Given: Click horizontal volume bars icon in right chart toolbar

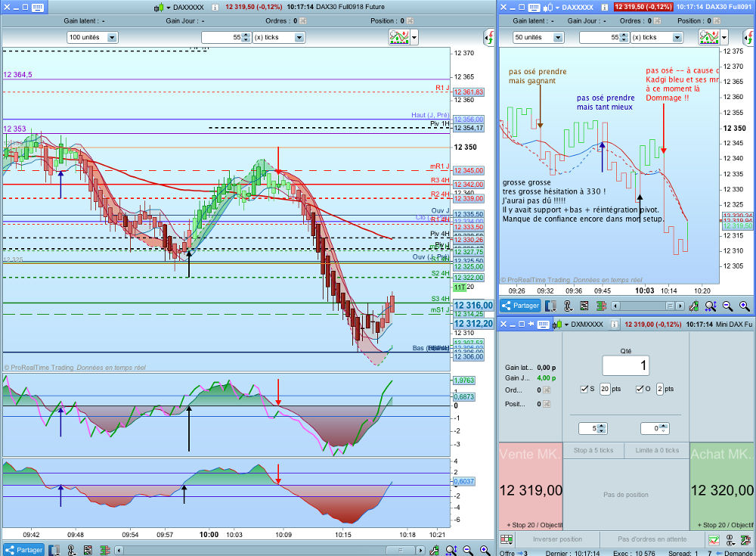Looking at the screenshot, I should [601, 306].
